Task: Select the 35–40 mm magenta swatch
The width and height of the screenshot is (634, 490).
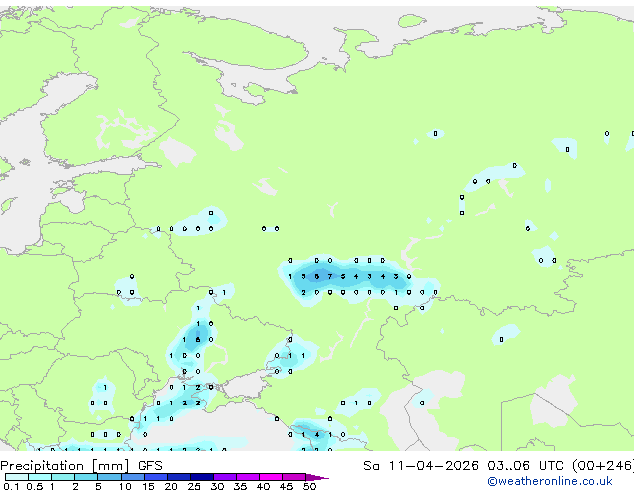Action: 247,477
